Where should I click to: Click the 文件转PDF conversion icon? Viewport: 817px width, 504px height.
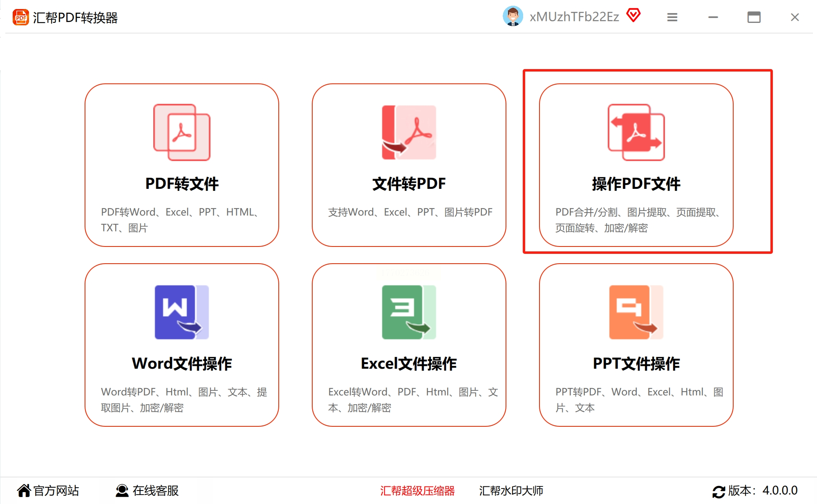[x=409, y=132]
